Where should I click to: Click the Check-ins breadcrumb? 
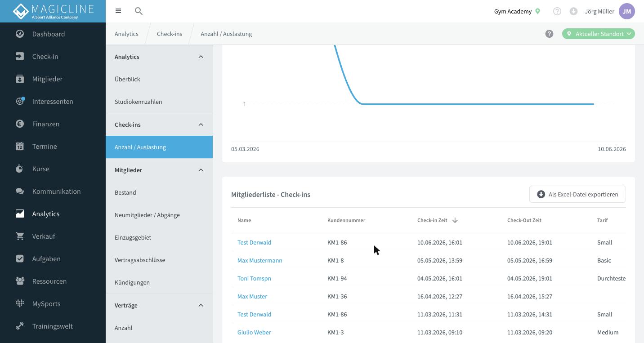click(x=170, y=34)
